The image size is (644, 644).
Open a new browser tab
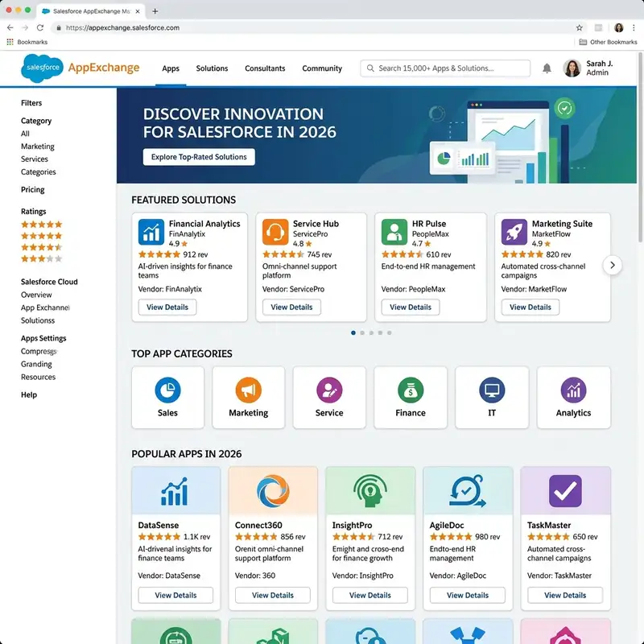point(155,11)
